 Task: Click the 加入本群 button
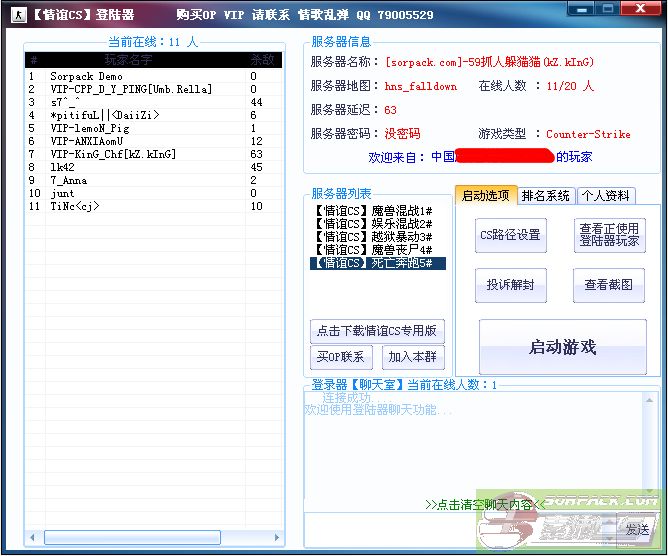tap(413, 357)
